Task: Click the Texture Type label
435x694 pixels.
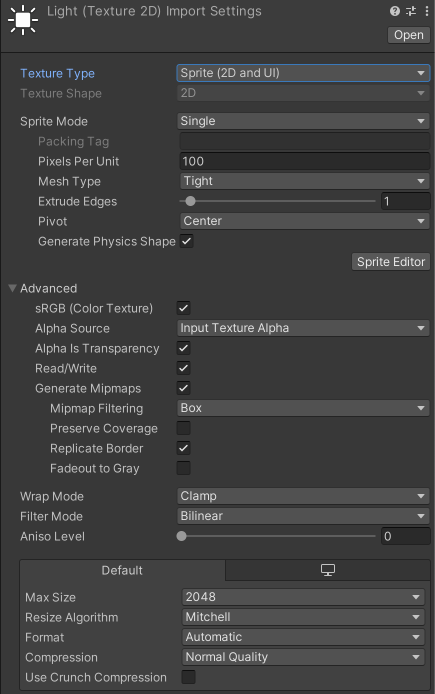Action: click(x=58, y=73)
